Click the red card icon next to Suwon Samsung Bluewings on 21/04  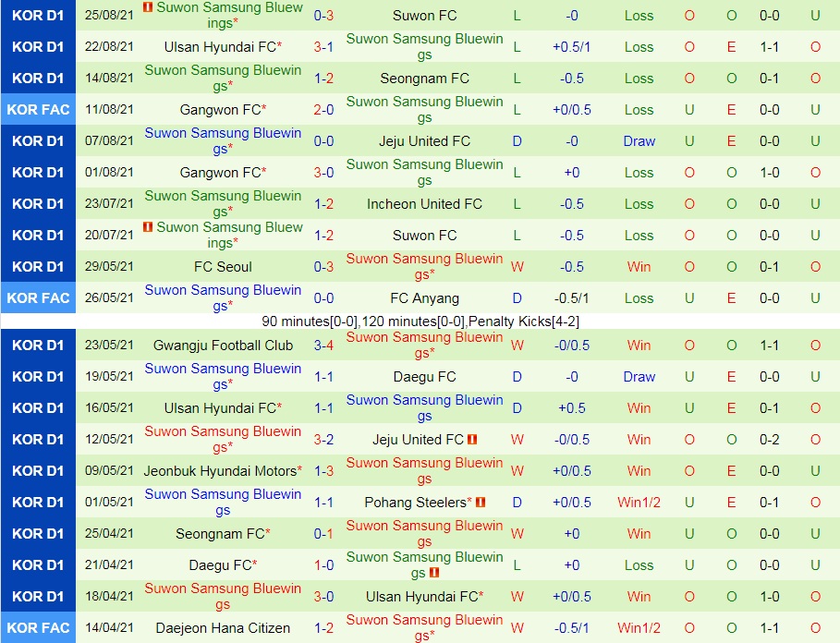click(x=434, y=574)
